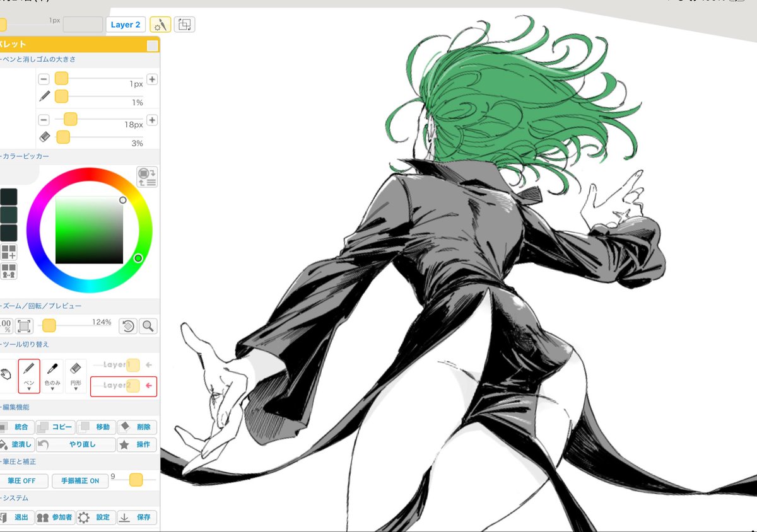Click the magnifier preview icon
757x532 pixels.
[148, 326]
